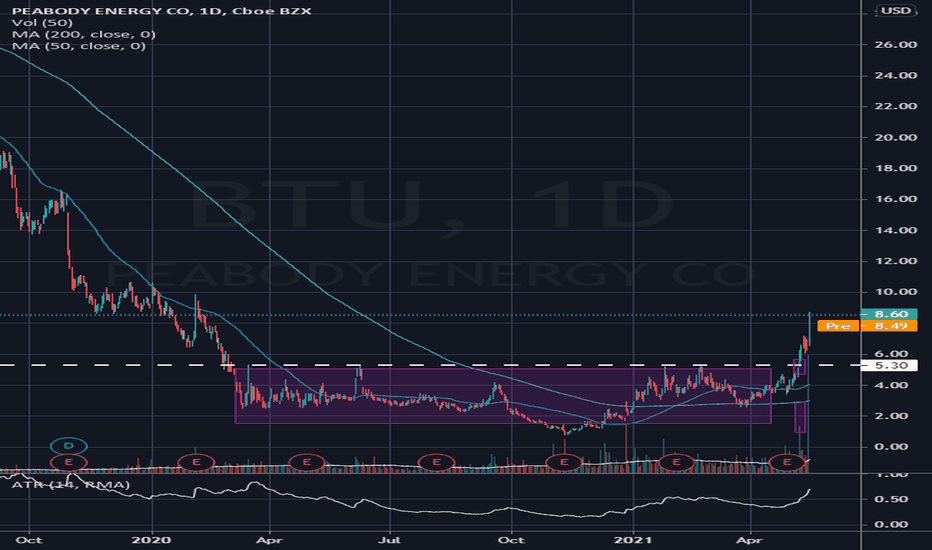Image resolution: width=932 pixels, height=550 pixels.
Task: Open the earnings marker just after Apr 2020
Action: (307, 462)
